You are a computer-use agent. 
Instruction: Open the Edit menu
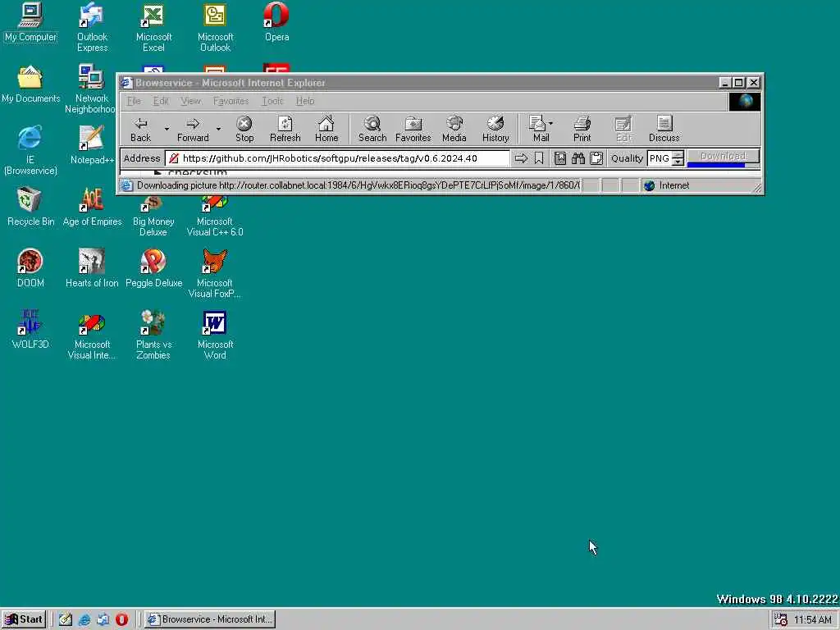click(161, 101)
